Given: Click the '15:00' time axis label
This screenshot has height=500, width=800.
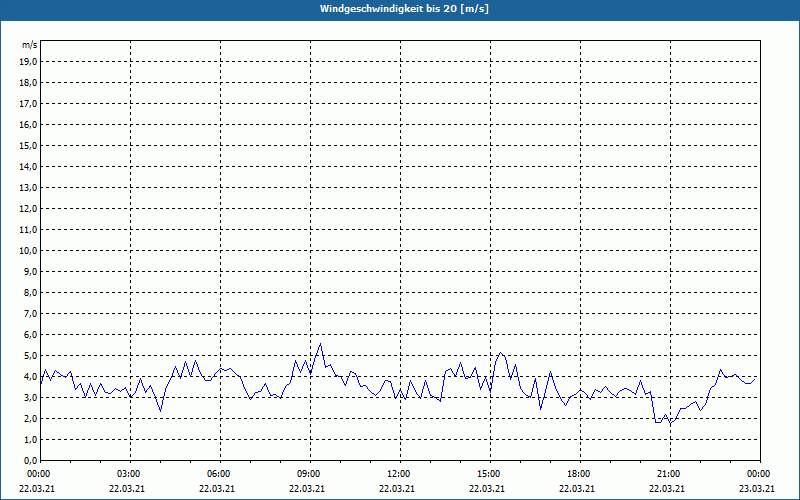Looking at the screenshot, I should point(490,474).
